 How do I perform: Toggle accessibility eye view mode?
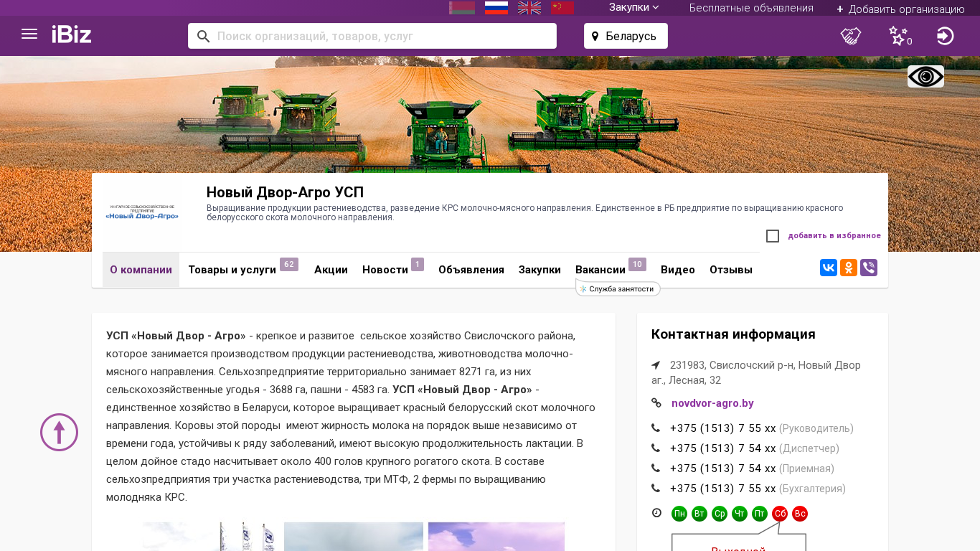pos(925,76)
